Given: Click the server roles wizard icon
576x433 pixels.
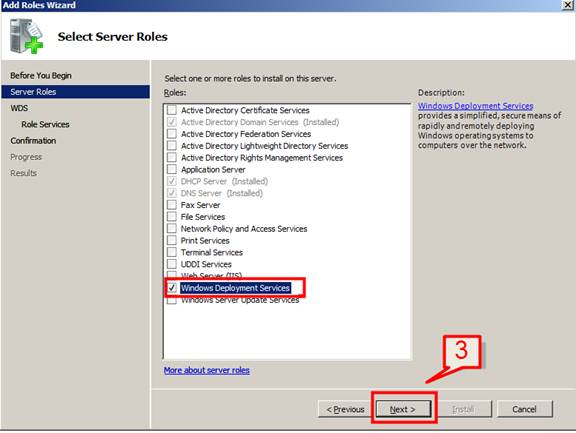Looking at the screenshot, I should (x=26, y=36).
